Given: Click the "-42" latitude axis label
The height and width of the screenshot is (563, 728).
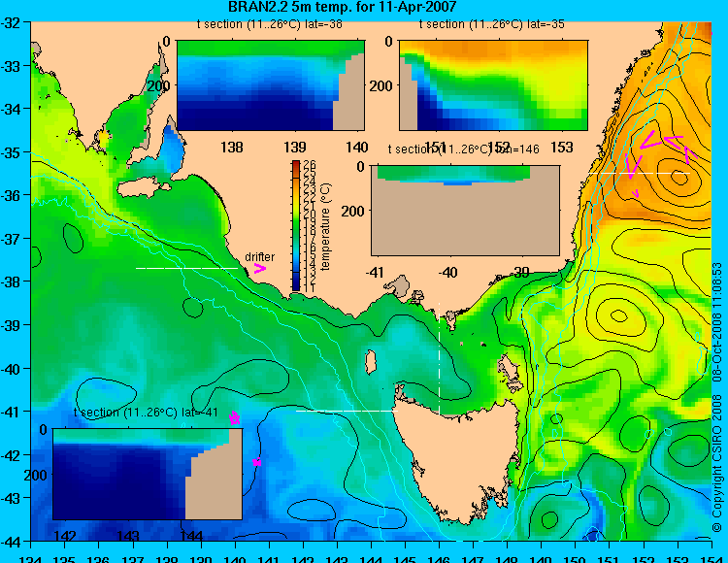Looking at the screenshot, I should (11, 455).
